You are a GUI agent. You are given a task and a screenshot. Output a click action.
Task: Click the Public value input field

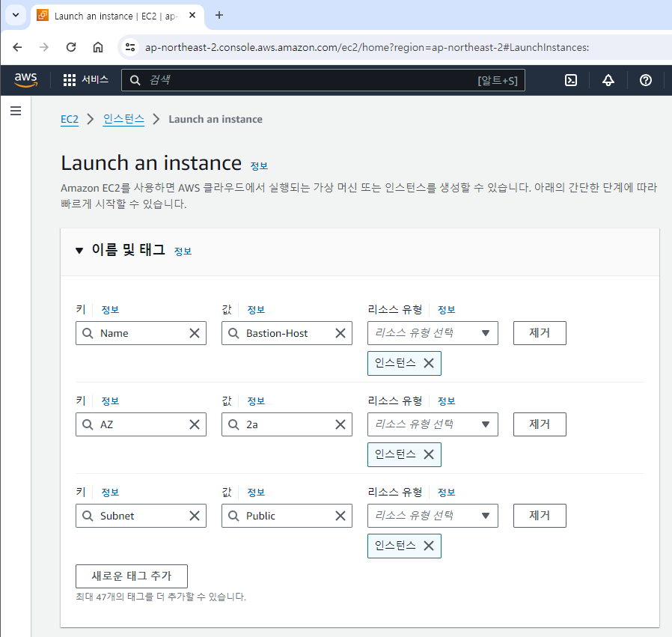tap(287, 516)
